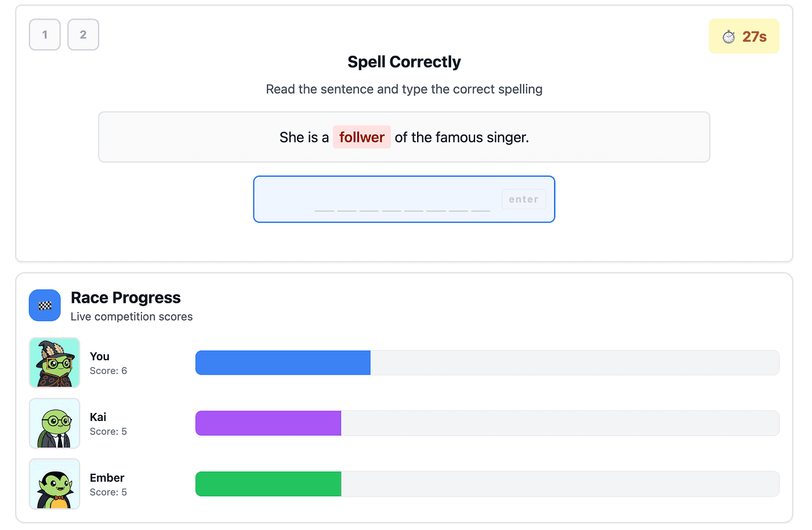Click the sentence prompt box
The width and height of the screenshot is (812, 530).
coord(580,137)
